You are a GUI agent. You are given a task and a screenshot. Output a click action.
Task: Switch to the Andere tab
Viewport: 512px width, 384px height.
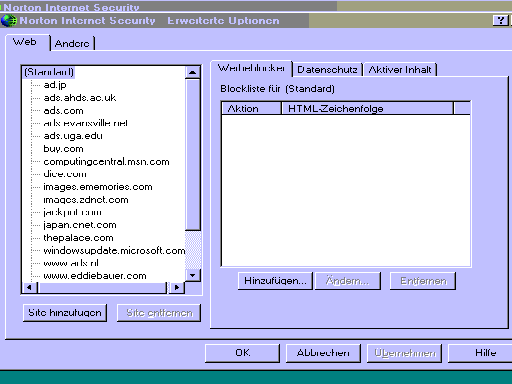click(x=72, y=44)
